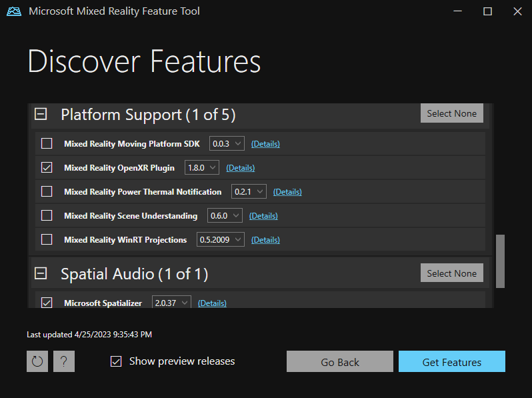Image resolution: width=532 pixels, height=398 pixels.
Task: Click the Spatial Audio (1 of 1) heading
Action: [135, 274]
